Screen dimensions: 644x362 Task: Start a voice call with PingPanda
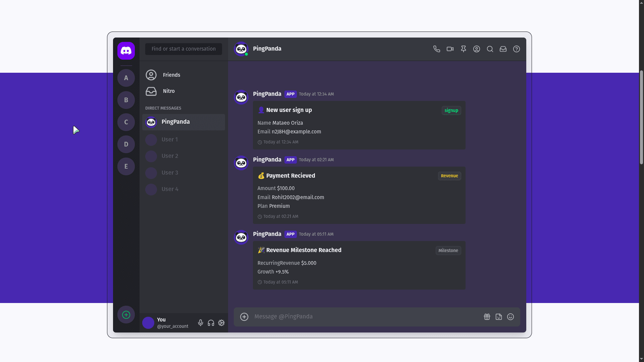[436, 49]
